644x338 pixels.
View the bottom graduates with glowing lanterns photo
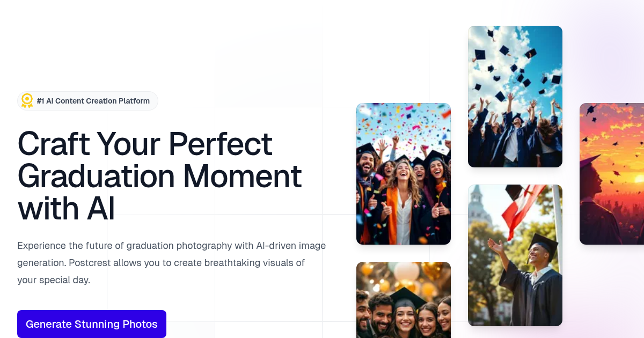click(404, 300)
